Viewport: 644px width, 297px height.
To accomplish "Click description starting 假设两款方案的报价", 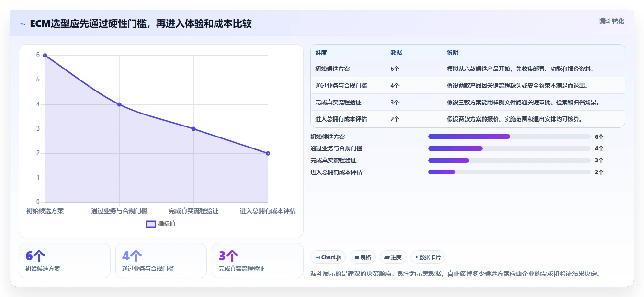I will click(515, 119).
